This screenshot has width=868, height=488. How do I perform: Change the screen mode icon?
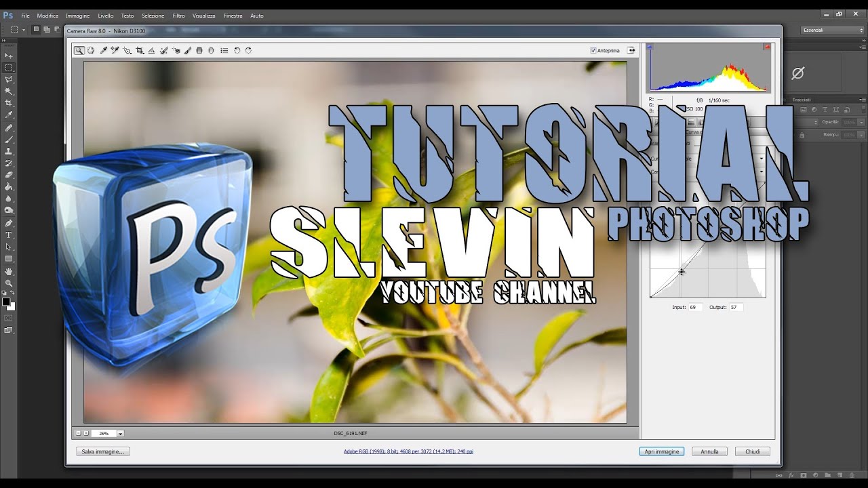(x=9, y=330)
